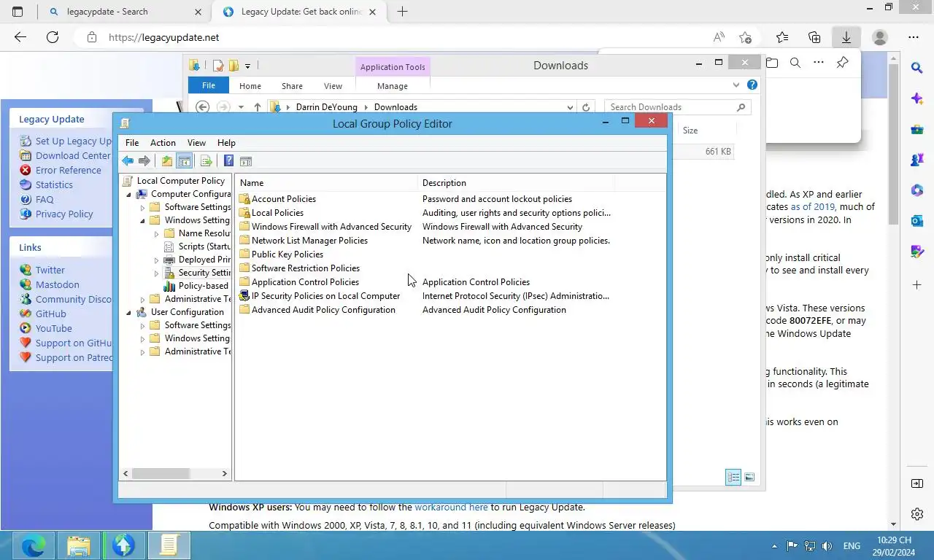Click Edge Favorites star-list icon
This screenshot has width=934, height=560.
782,37
